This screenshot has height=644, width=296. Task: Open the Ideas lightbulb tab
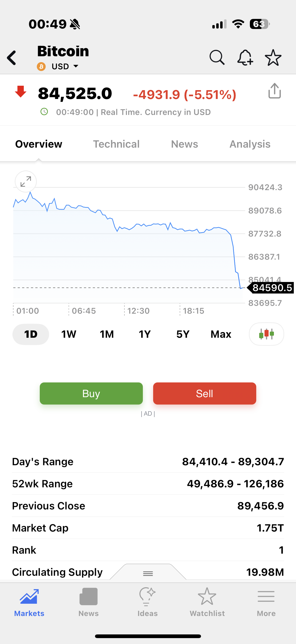pyautogui.click(x=147, y=602)
